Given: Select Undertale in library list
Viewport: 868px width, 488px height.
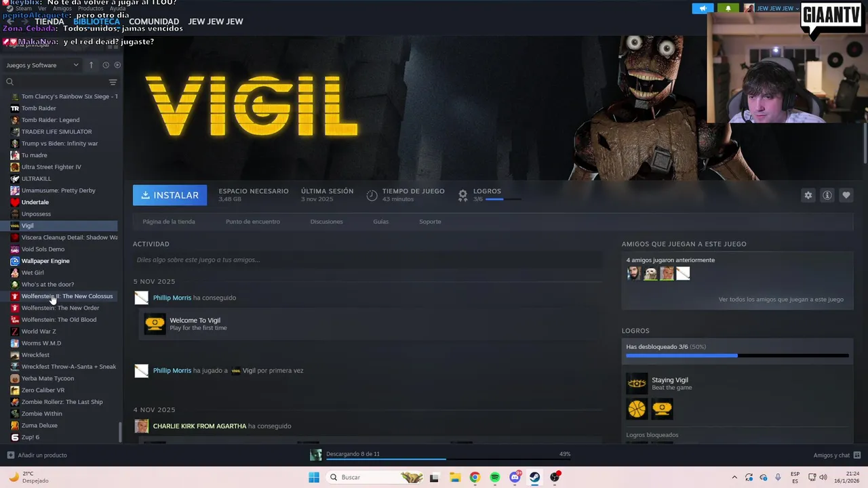Looking at the screenshot, I should [x=35, y=202].
